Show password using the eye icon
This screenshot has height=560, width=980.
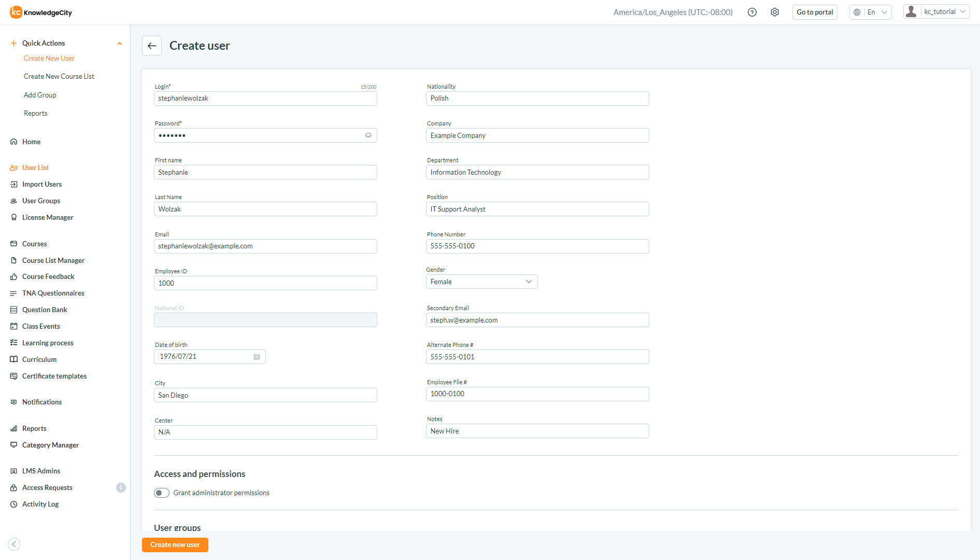[x=368, y=135]
